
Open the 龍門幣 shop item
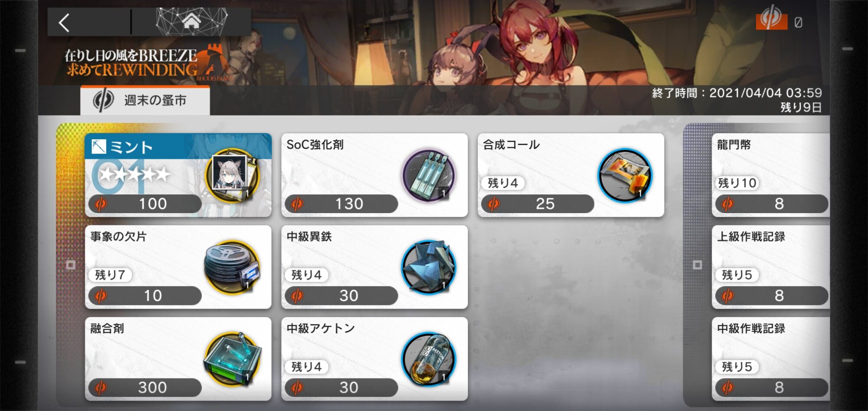pos(771,175)
